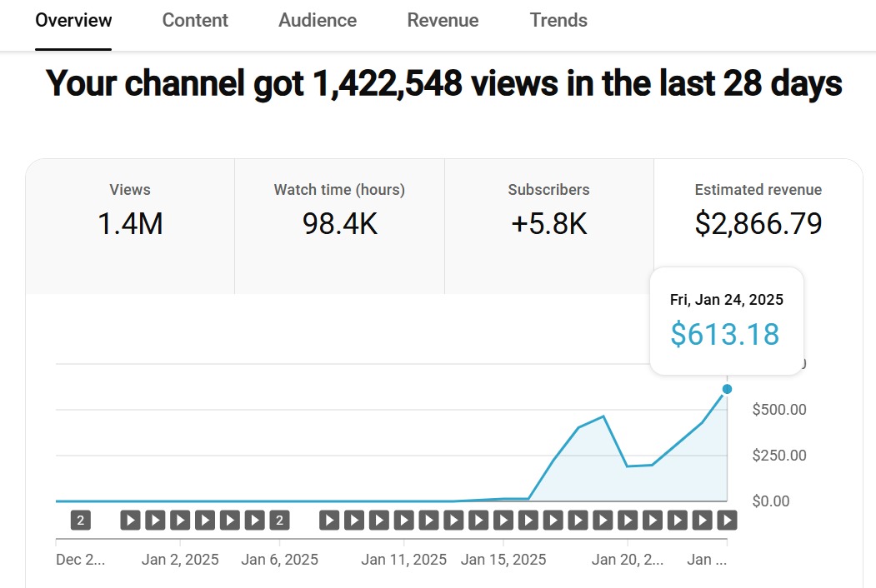Select the publish arrow above Jan 15, 2025
Screen dimensions: 876x588
[x=504, y=519]
